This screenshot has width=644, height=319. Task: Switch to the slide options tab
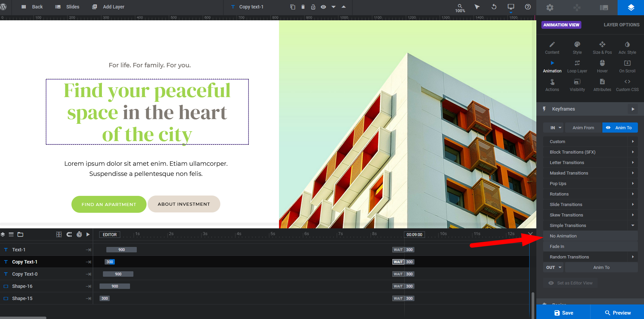[x=604, y=7]
